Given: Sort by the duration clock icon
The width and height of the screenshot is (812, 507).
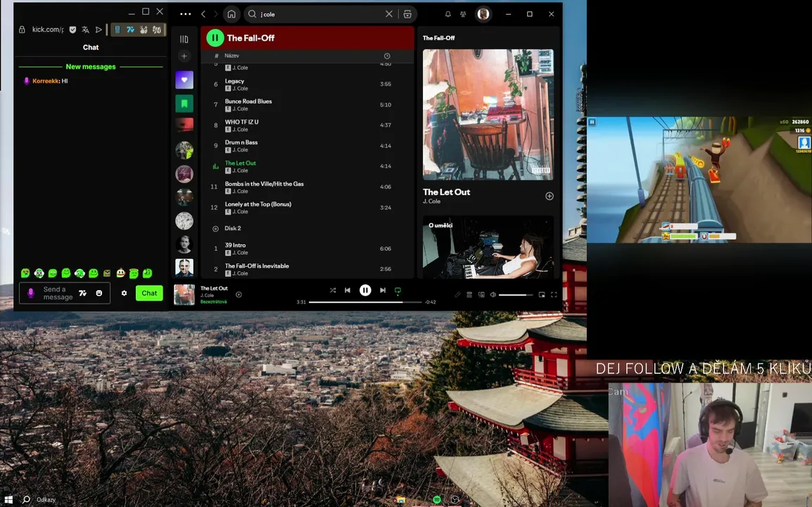Looking at the screenshot, I should [387, 56].
